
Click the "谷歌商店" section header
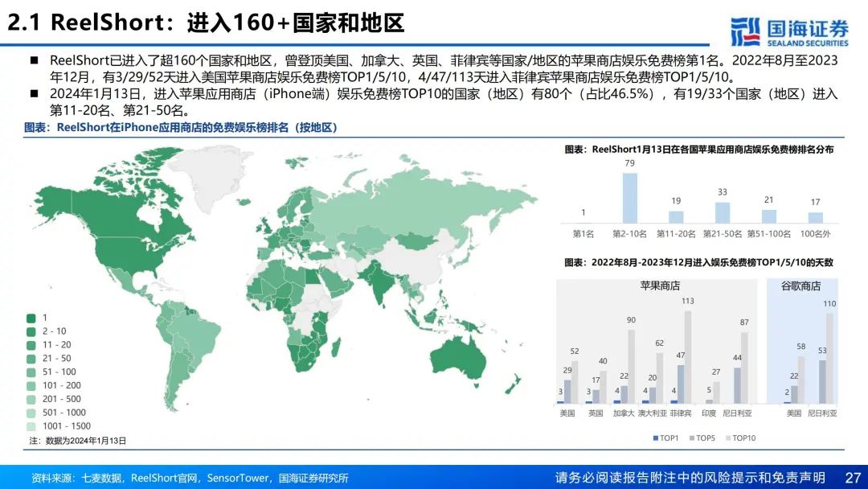pyautogui.click(x=801, y=286)
